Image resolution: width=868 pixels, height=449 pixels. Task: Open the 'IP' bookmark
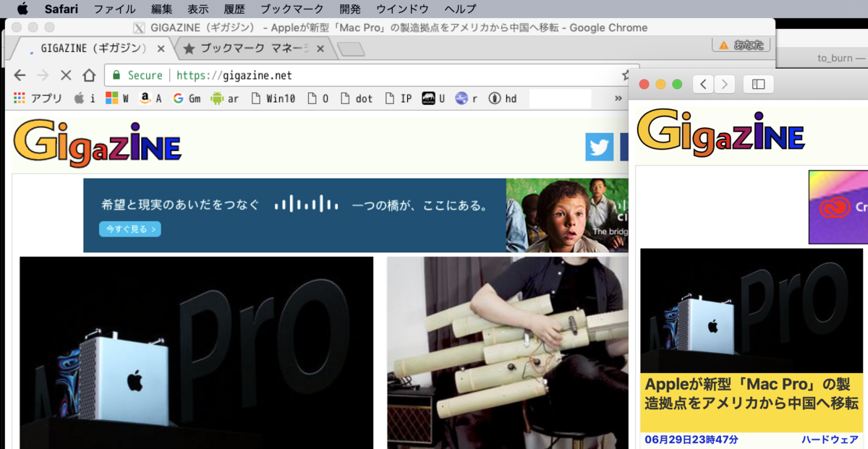(399, 98)
